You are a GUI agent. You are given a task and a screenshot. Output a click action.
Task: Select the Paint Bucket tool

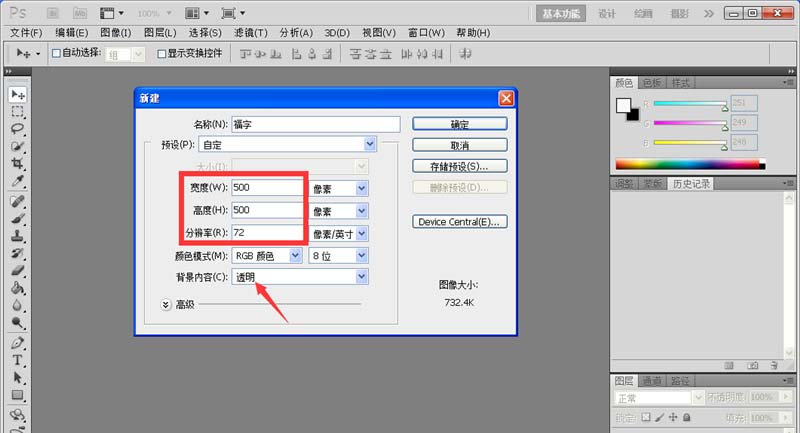[17, 288]
